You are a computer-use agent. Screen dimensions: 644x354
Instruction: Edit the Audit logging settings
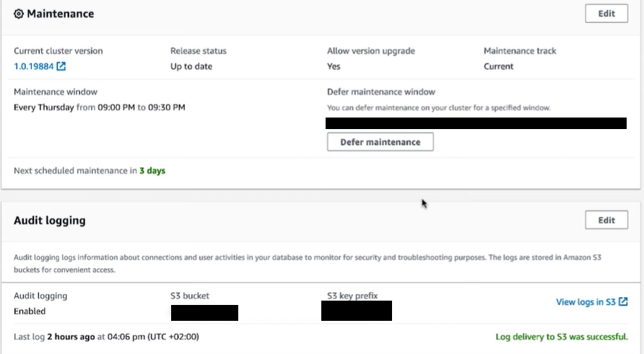pyautogui.click(x=606, y=220)
